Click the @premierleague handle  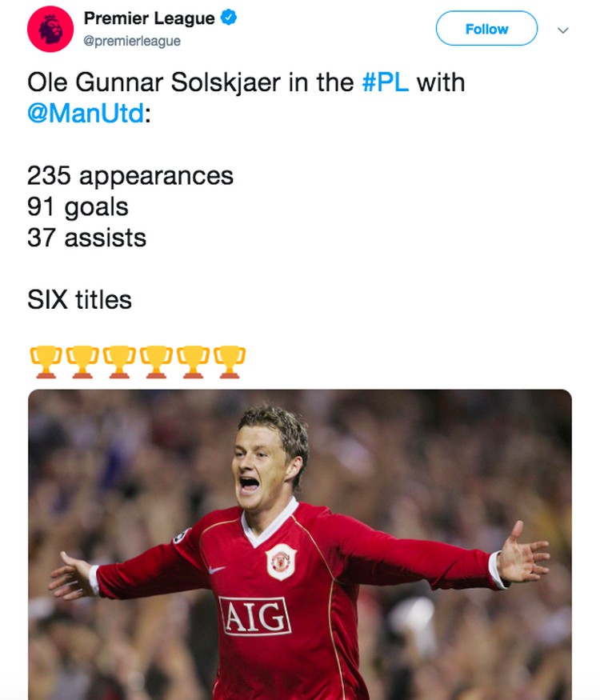[132, 41]
